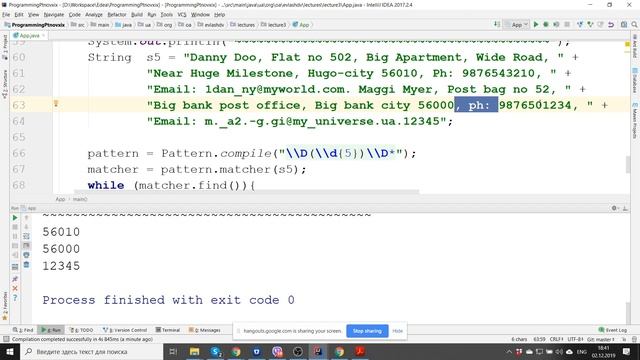Click the lectures breadcrumb folder
This screenshot has height=360, width=640.
coord(242,25)
